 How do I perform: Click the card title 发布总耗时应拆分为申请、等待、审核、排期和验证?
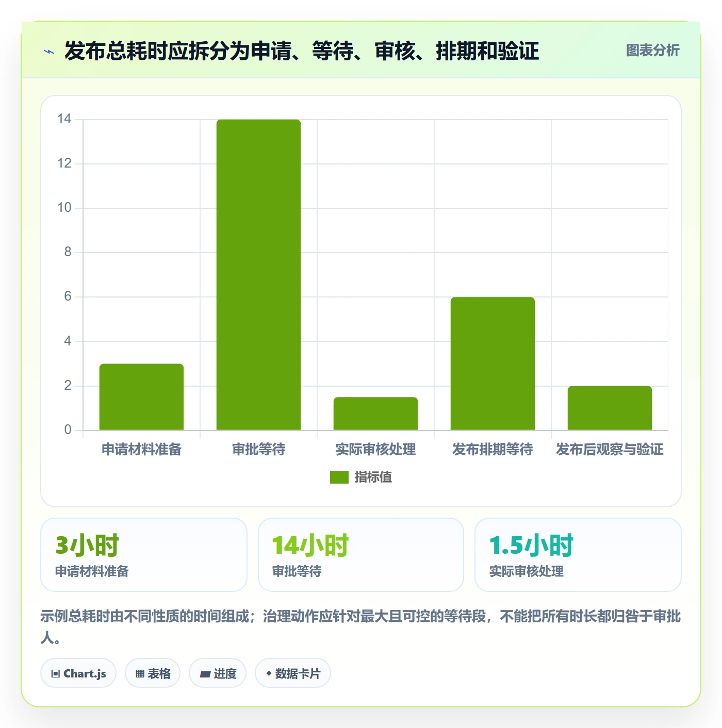pos(302,51)
